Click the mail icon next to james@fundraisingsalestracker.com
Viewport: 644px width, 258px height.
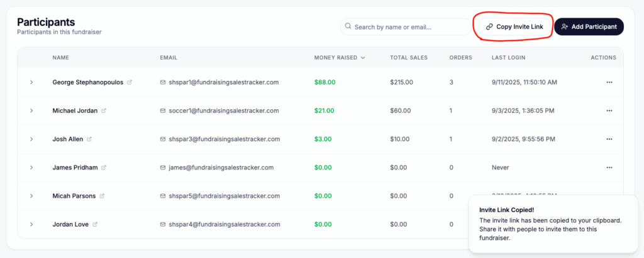163,168
